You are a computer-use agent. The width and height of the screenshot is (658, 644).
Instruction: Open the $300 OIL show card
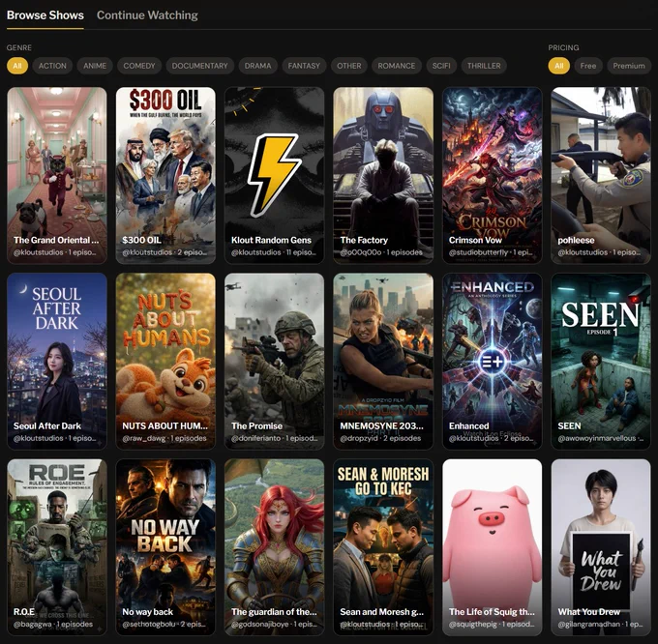(x=165, y=176)
